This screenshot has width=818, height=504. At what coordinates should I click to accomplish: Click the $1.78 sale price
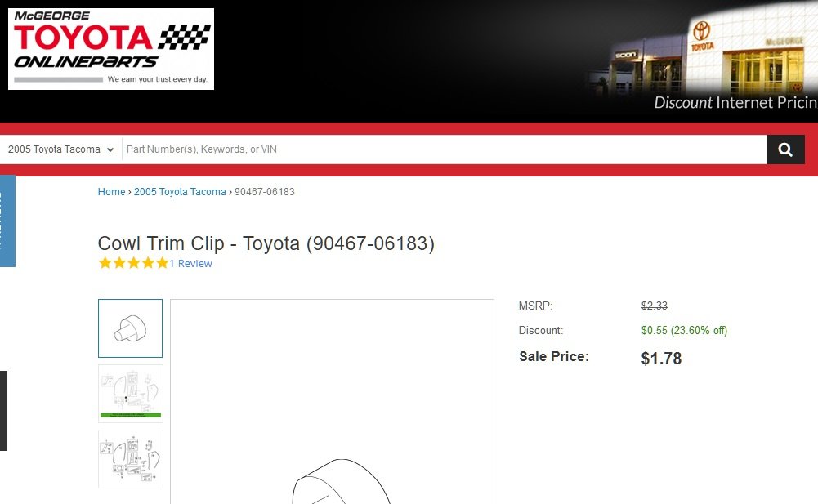tap(661, 359)
